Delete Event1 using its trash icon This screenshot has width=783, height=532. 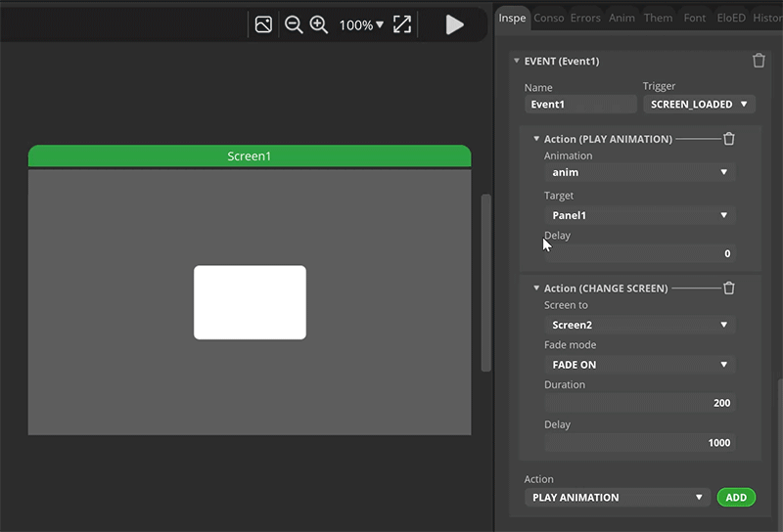tap(759, 61)
